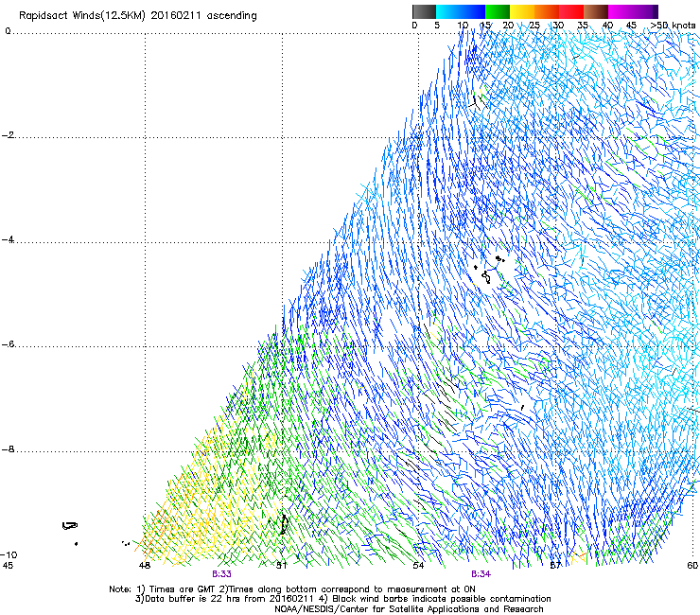The width and height of the screenshot is (700, 615).
Task: Click the island outline near longitude 51, latitude -9.5
Action: tap(283, 524)
